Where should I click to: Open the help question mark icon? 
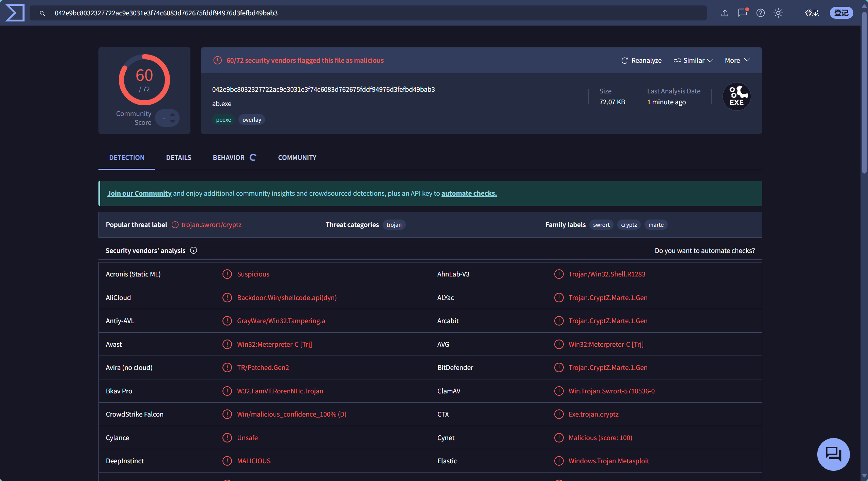[x=760, y=13]
